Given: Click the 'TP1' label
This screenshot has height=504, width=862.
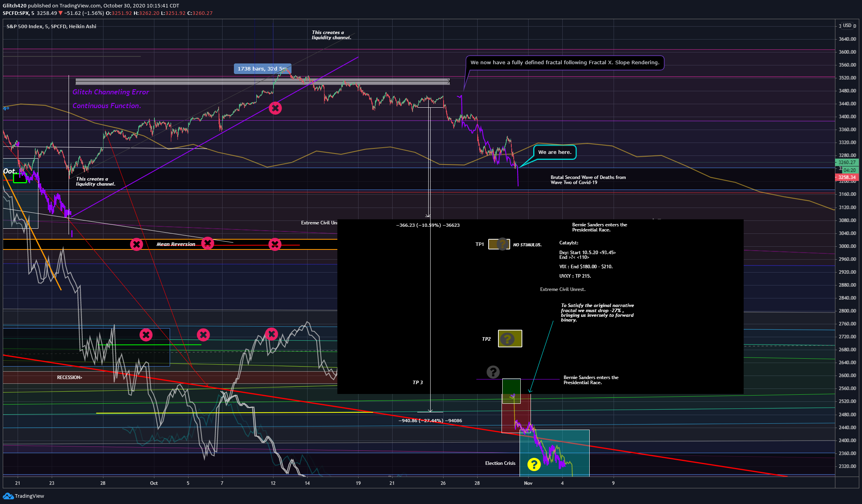Looking at the screenshot, I should tap(480, 244).
